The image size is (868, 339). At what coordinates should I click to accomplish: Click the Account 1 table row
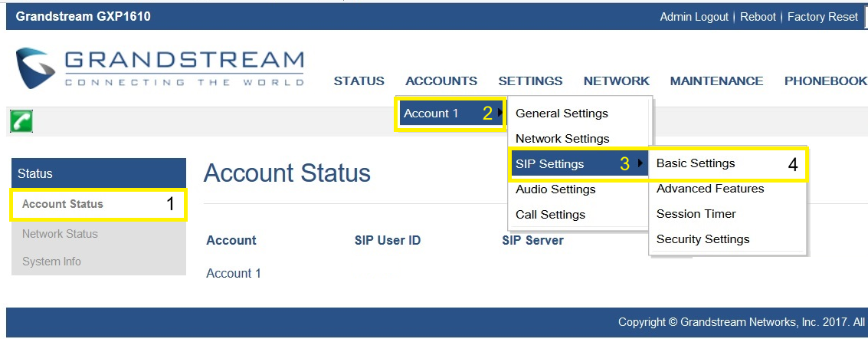pos(234,274)
